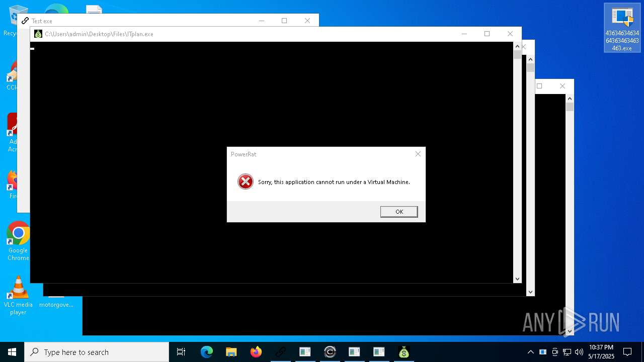Click the ITplan.exe console scrollbar thumb
644x362 pixels.
(x=517, y=55)
